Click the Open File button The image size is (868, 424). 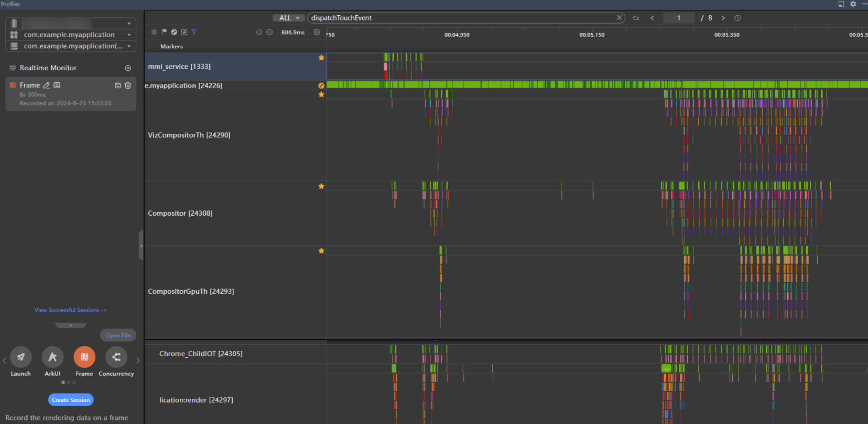[118, 335]
